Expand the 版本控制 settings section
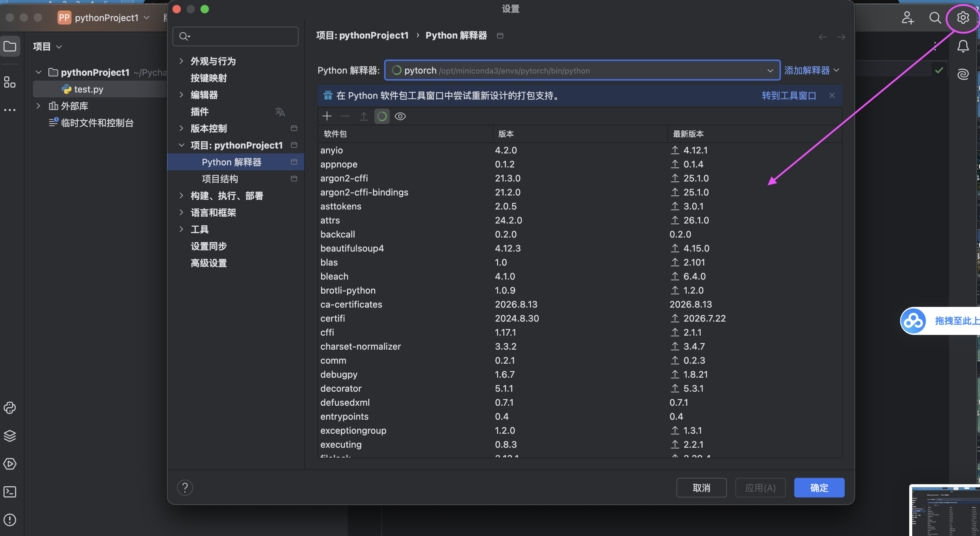The image size is (980, 536). [181, 128]
